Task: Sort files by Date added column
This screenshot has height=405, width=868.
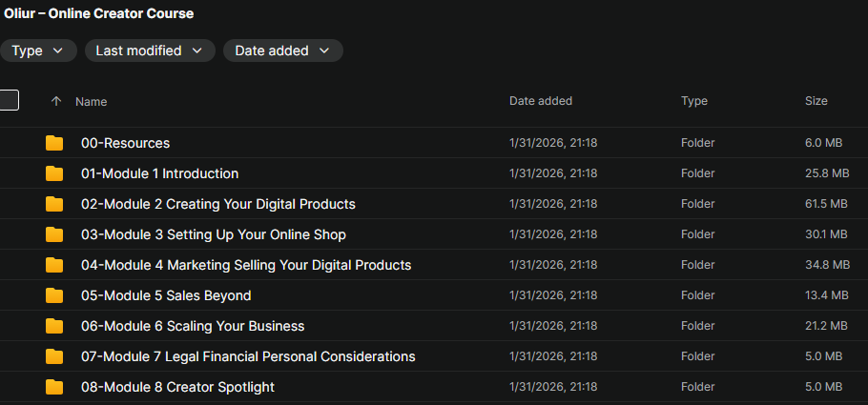Action: click(541, 101)
